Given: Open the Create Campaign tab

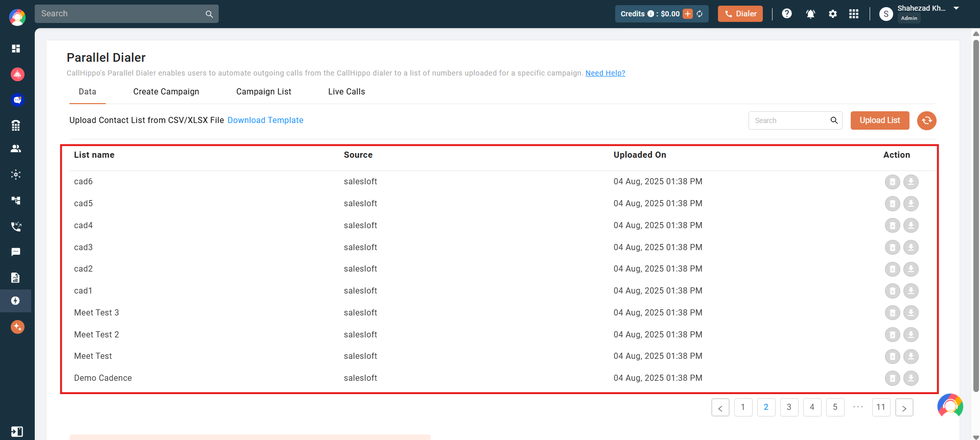Looking at the screenshot, I should 166,92.
